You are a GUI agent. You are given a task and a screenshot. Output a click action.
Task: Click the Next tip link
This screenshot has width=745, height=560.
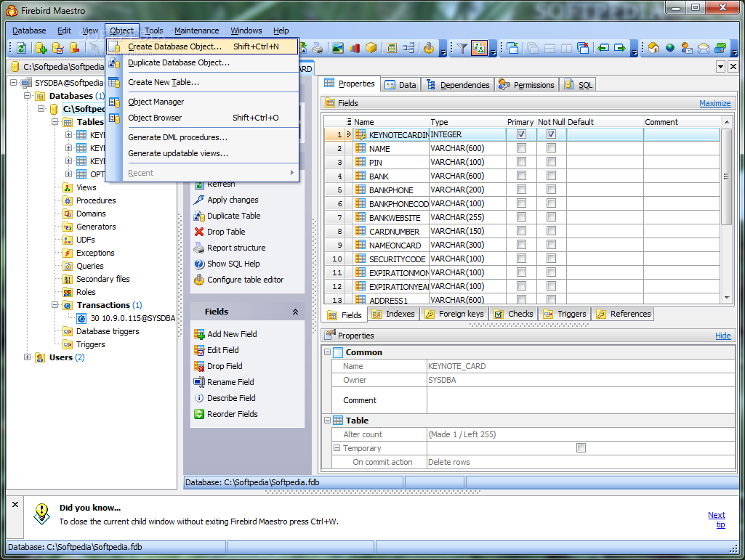point(717,519)
